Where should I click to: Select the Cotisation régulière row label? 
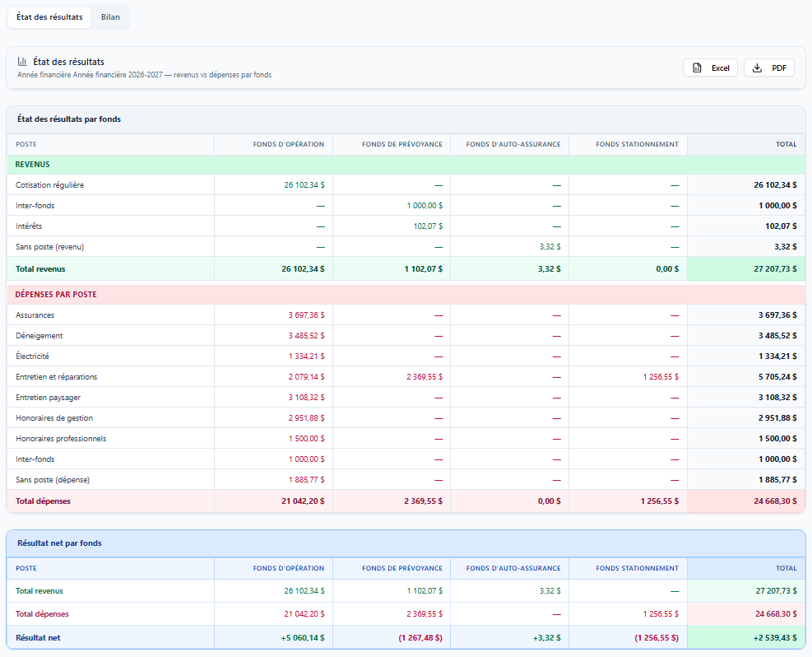[49, 185]
